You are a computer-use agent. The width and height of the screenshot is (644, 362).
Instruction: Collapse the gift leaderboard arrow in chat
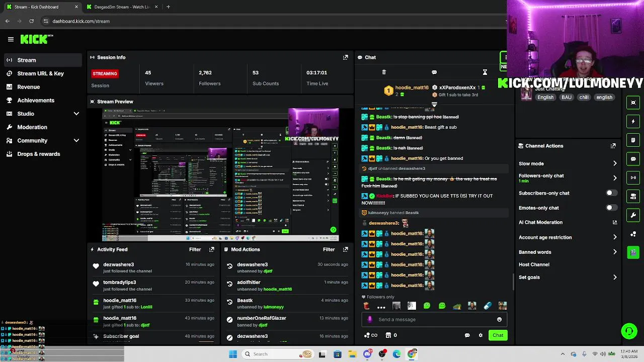(434, 104)
